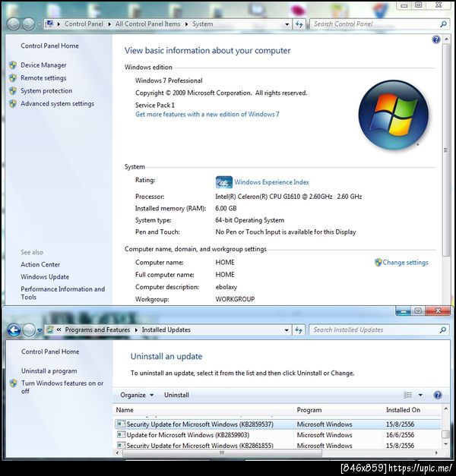456x476 pixels.
Task: Click installed date 16/6/2556 cell
Action: [400, 435]
